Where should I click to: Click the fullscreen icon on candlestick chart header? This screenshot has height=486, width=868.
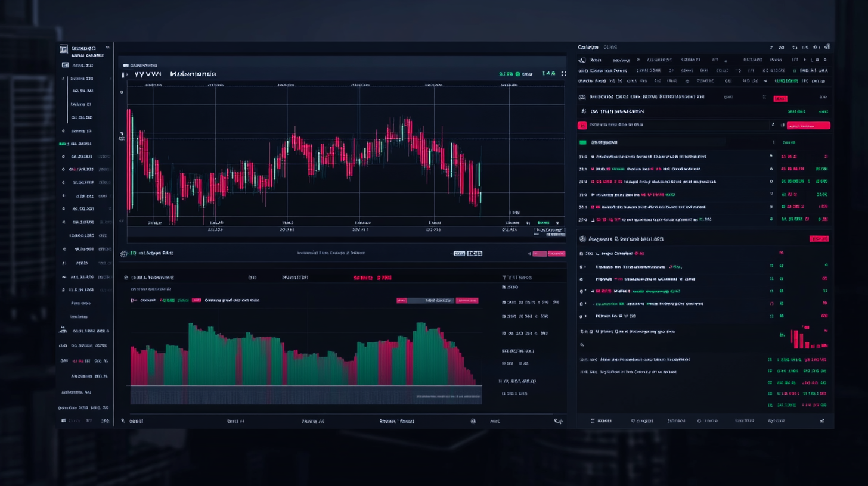pos(563,74)
